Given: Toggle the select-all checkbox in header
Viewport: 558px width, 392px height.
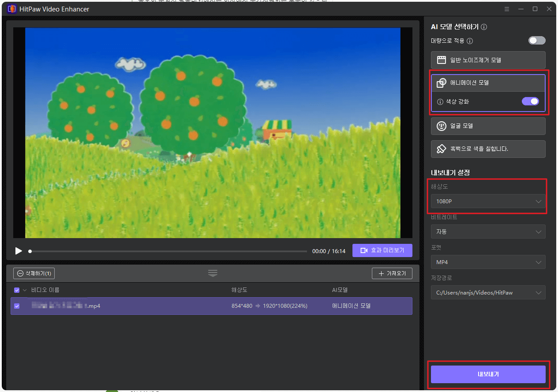Looking at the screenshot, I should (x=17, y=290).
